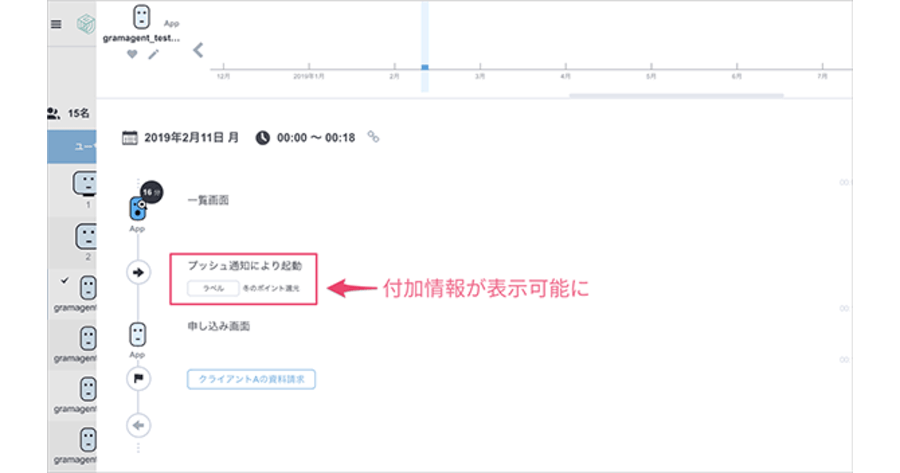Click the date 2019年2月11日 月

tap(191, 138)
